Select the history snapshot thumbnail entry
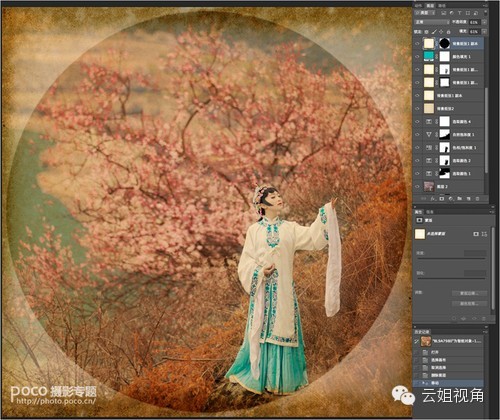Screen dimensions: 500x420 tap(425, 341)
